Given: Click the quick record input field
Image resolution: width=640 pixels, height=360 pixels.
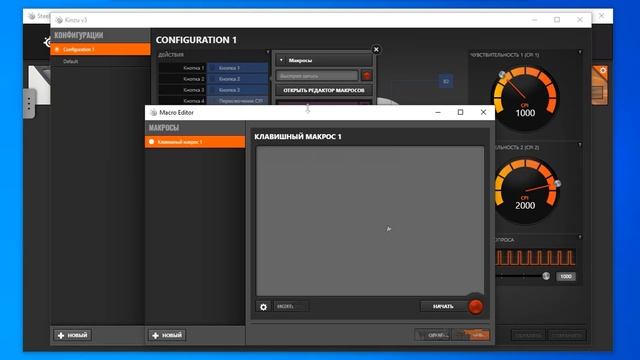Looking at the screenshot, I should 317,76.
